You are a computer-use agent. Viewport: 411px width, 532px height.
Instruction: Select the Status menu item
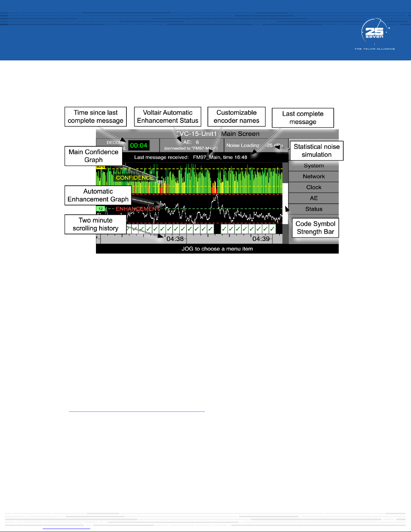[x=314, y=209]
